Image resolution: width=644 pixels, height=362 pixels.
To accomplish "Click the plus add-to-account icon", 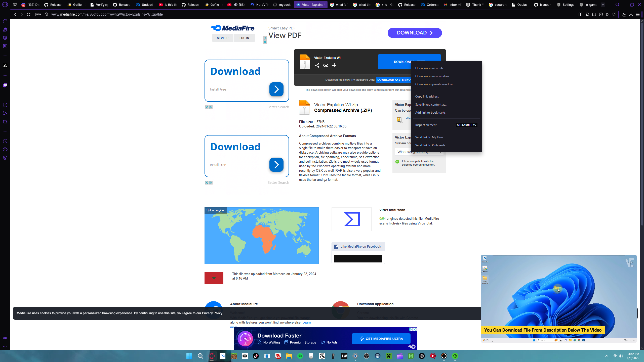I will point(334,65).
